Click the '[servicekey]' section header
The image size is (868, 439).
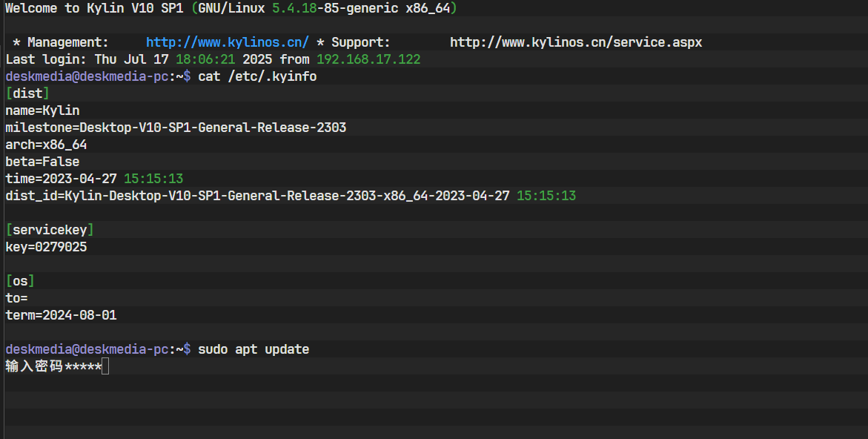click(x=49, y=230)
